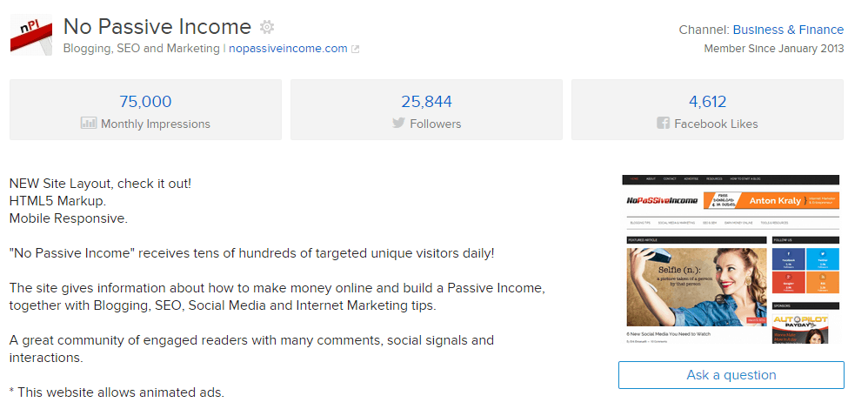The width and height of the screenshot is (868, 409).
Task: Click the Twitter bird Followers icon
Action: pyautogui.click(x=398, y=124)
